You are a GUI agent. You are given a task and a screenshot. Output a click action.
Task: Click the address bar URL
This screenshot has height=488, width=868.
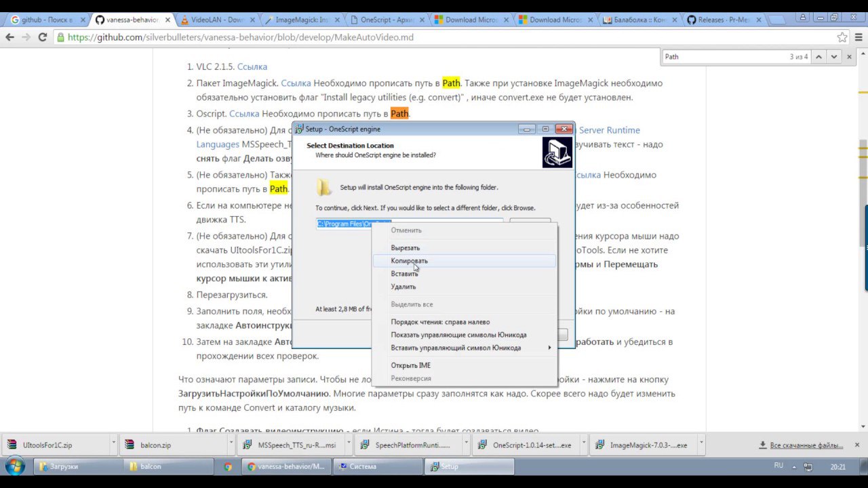[241, 37]
